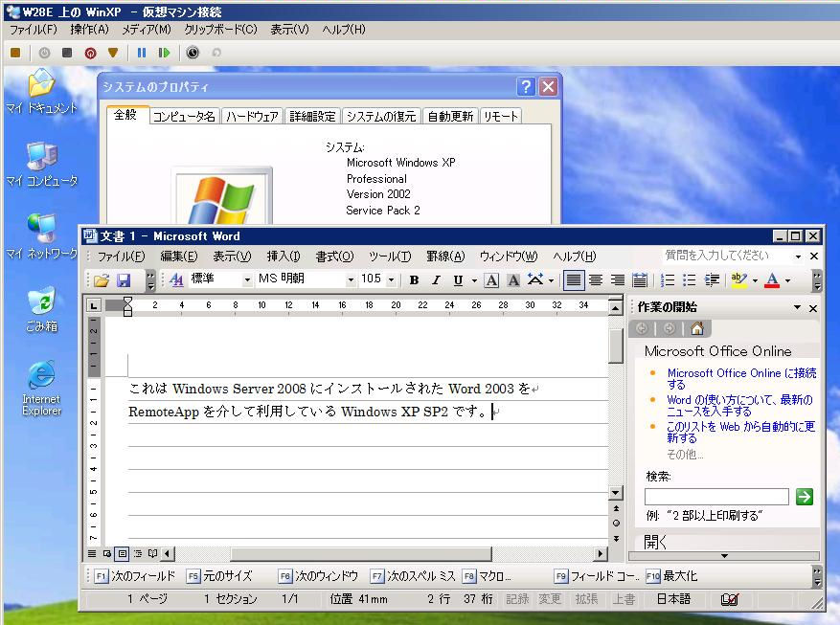
Task: Switch to the ハードウェア tab
Action: click(252, 116)
